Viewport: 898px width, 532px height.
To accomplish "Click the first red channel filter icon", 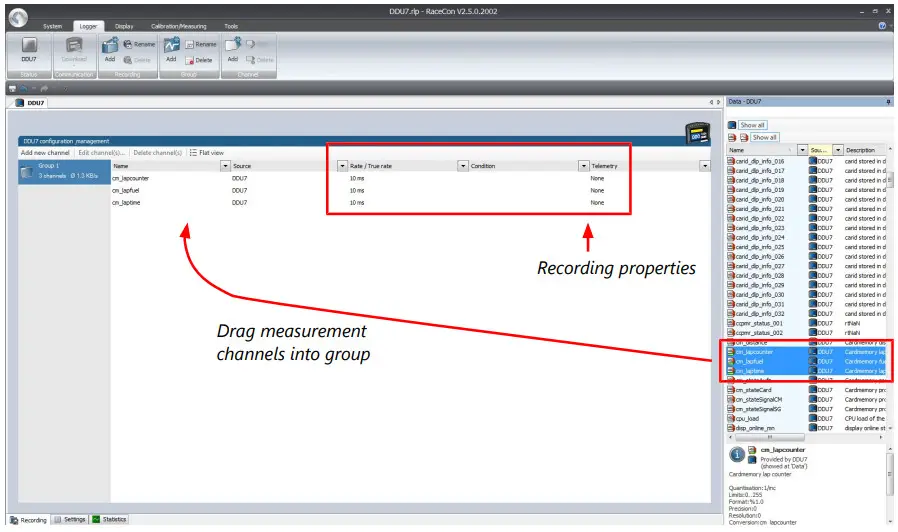I will pyautogui.click(x=732, y=137).
